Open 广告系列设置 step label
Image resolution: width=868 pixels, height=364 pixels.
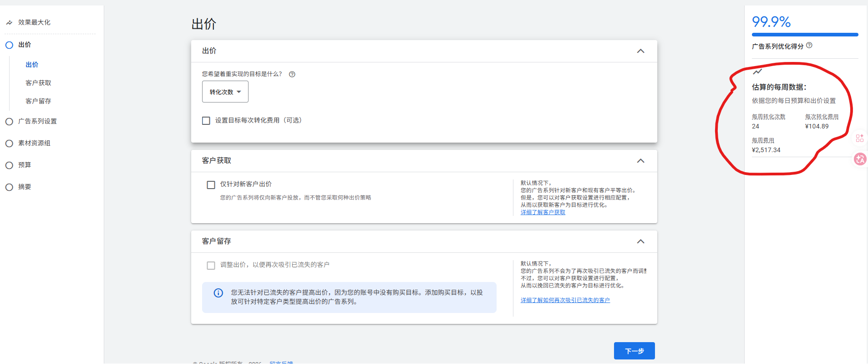[37, 121]
